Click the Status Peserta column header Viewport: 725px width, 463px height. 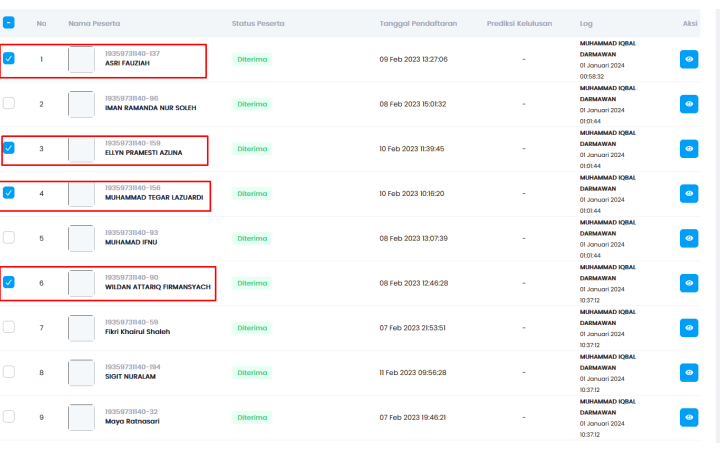tap(257, 22)
